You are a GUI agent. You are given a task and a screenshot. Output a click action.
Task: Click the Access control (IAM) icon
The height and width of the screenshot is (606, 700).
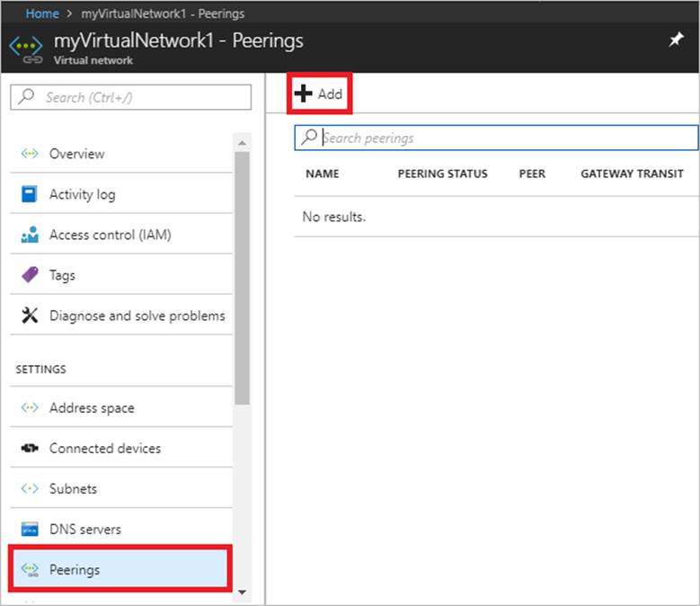click(30, 236)
